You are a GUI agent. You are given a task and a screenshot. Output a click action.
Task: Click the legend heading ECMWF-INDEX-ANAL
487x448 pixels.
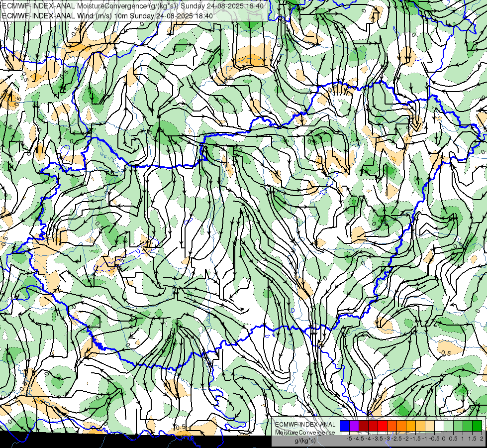(x=305, y=425)
